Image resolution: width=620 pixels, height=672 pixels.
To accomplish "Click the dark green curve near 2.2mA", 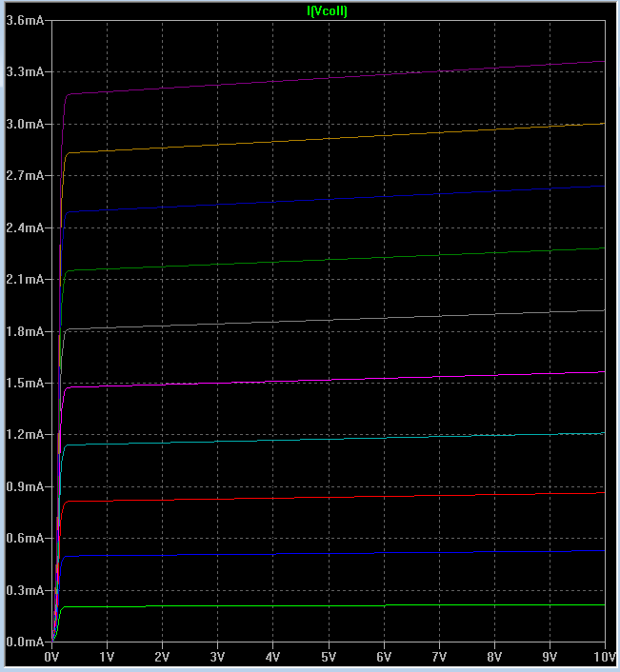I will coord(329,260).
